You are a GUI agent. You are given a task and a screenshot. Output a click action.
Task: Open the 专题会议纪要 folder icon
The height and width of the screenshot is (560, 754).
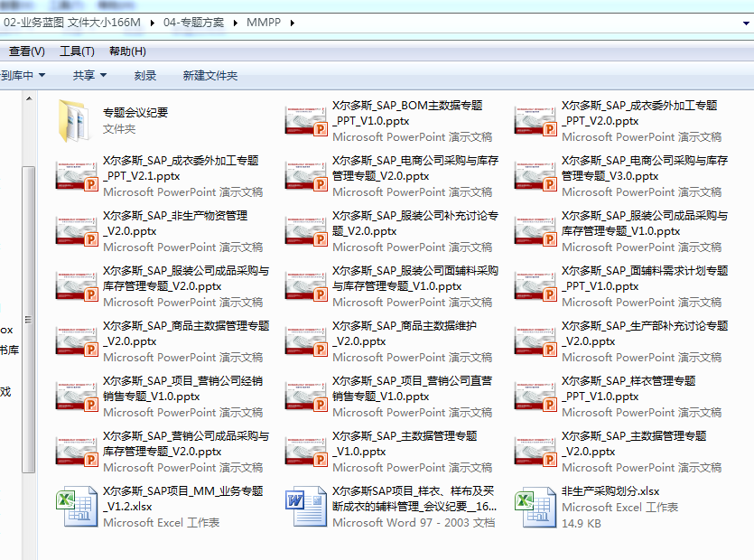point(75,121)
